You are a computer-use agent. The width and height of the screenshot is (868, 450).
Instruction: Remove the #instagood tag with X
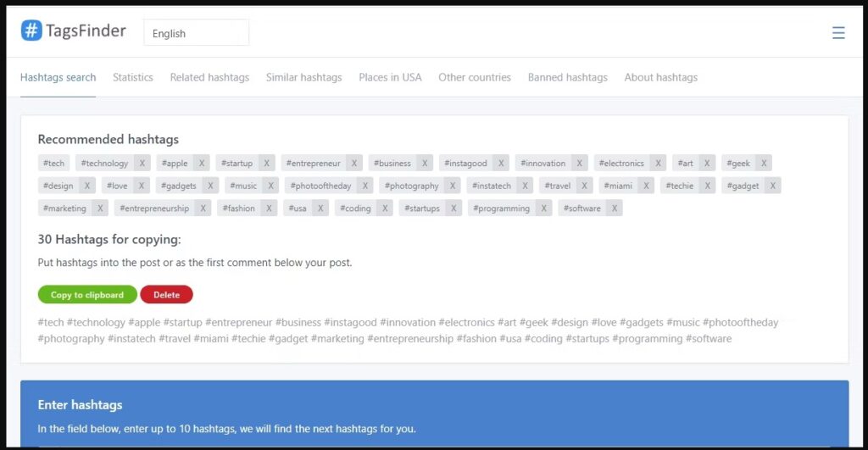[x=501, y=164]
